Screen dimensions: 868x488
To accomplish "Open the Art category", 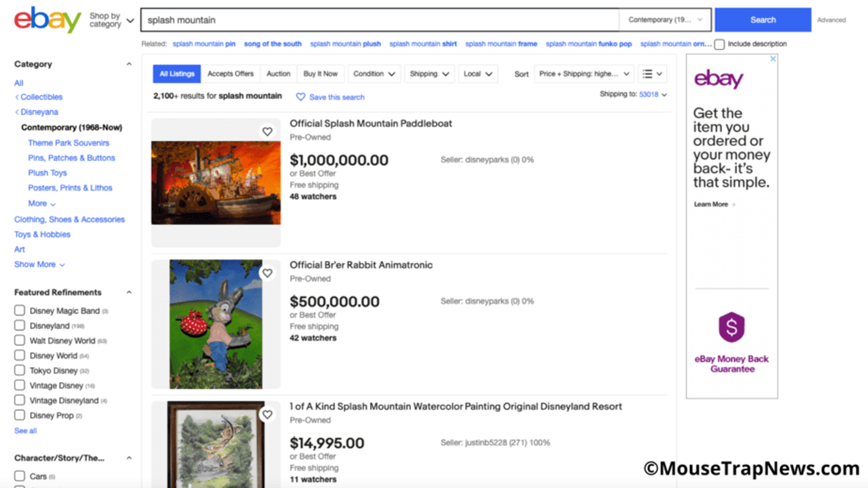I will pyautogui.click(x=20, y=249).
